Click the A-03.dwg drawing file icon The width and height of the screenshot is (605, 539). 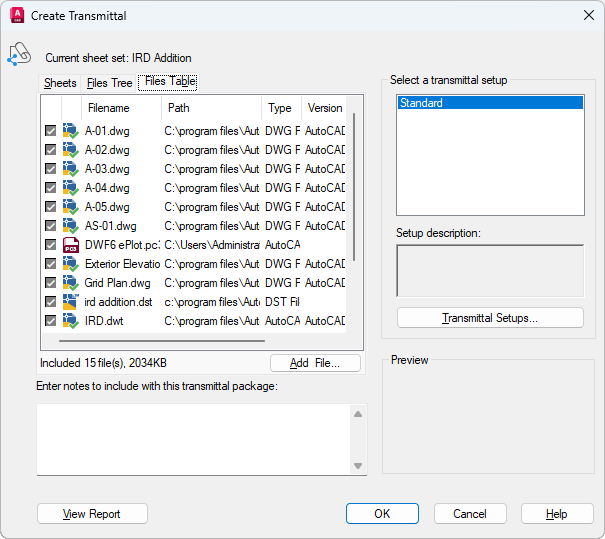pyautogui.click(x=71, y=169)
